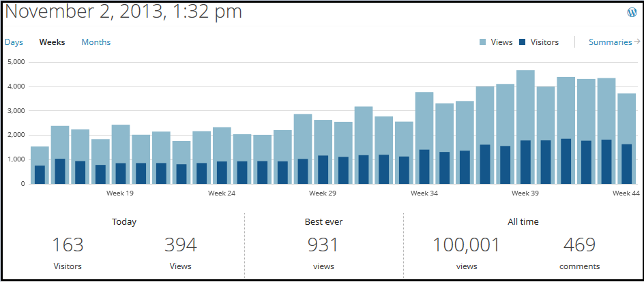Select the Weeks tab

click(x=53, y=42)
